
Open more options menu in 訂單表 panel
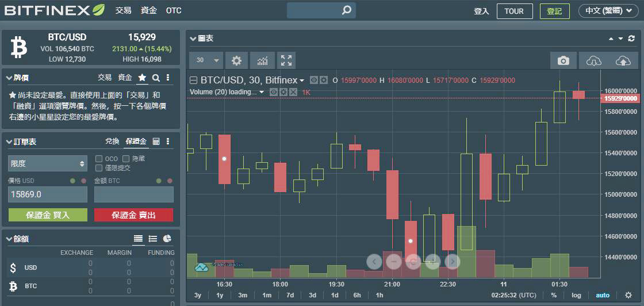(167, 141)
